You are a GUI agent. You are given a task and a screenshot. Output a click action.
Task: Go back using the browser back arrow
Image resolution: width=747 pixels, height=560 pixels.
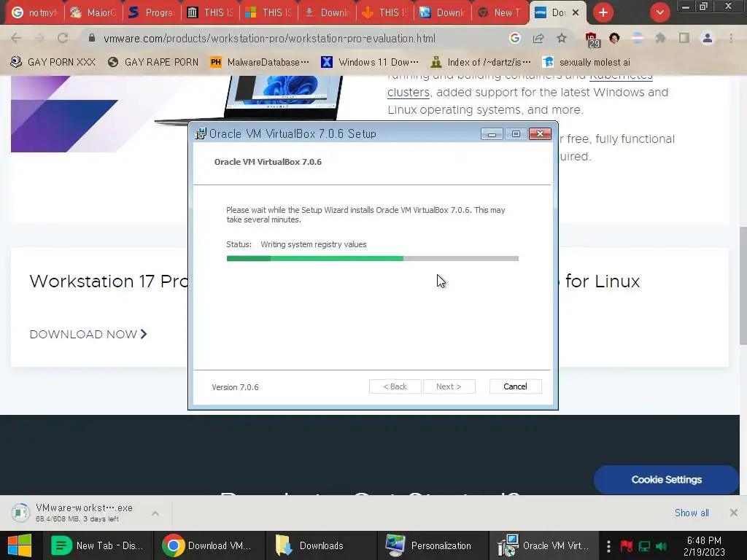pos(16,38)
